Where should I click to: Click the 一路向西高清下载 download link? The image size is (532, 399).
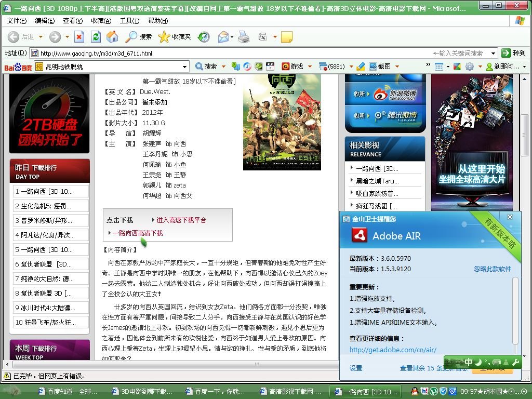tap(138, 233)
